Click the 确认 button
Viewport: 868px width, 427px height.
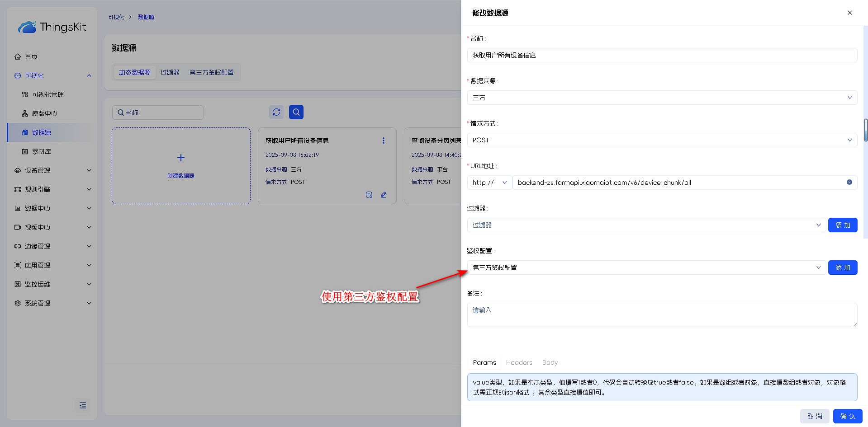(x=847, y=416)
